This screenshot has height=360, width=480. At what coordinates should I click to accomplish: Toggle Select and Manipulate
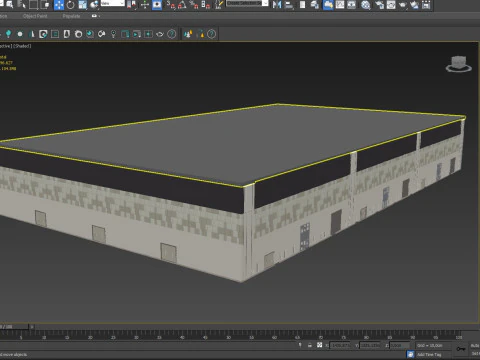145,5
